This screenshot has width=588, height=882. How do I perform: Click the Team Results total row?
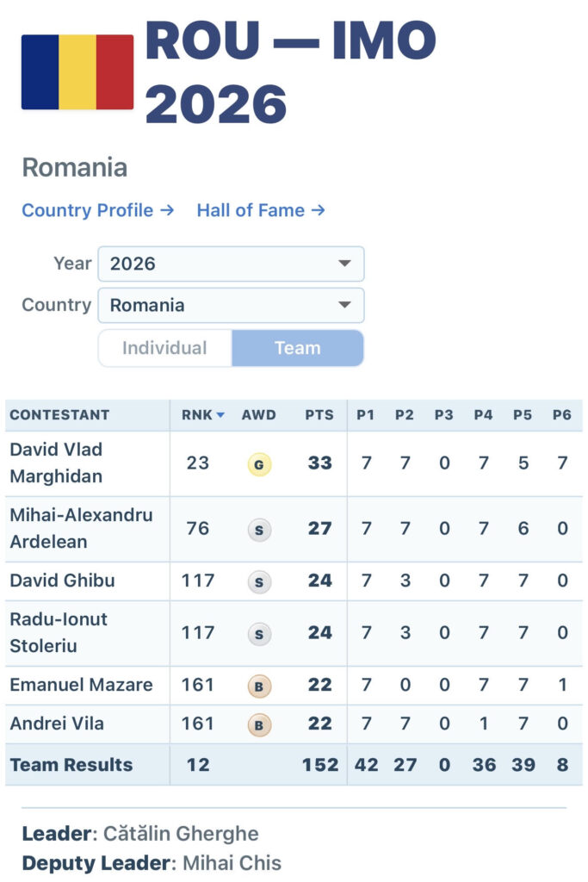[x=294, y=765]
